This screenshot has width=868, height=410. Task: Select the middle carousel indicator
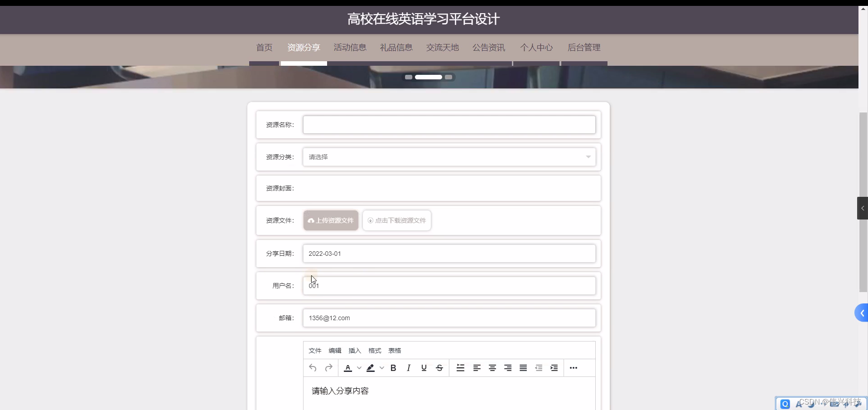tap(429, 77)
